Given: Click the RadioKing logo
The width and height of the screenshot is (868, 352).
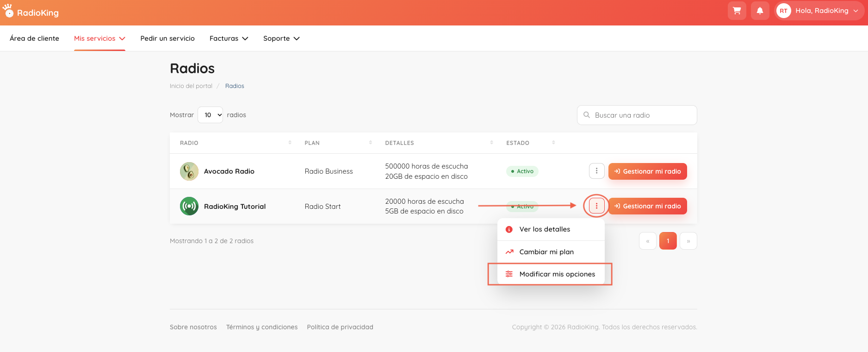Looking at the screenshot, I should click(31, 11).
